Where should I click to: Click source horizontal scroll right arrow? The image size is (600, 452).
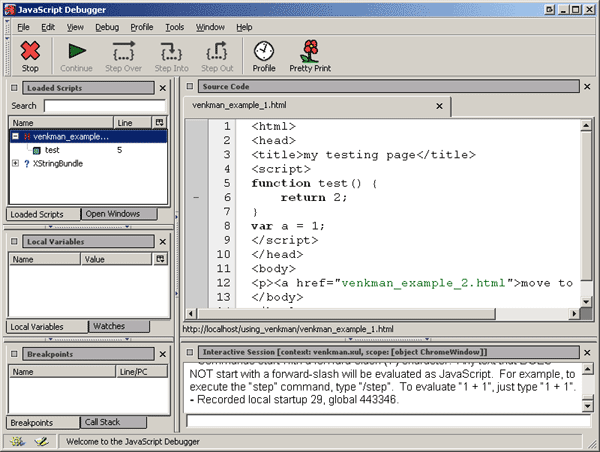pyautogui.click(x=574, y=314)
